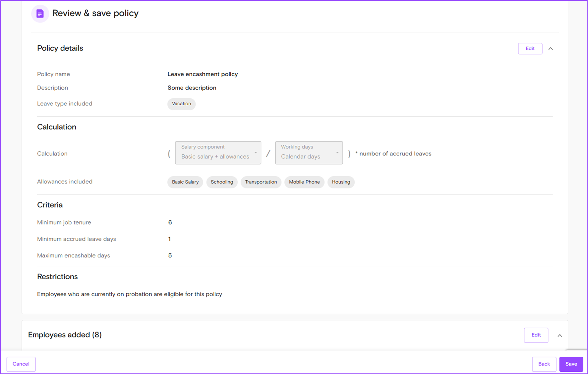
Task: Click the Minimum accrued leave days value 1
Action: tap(169, 239)
